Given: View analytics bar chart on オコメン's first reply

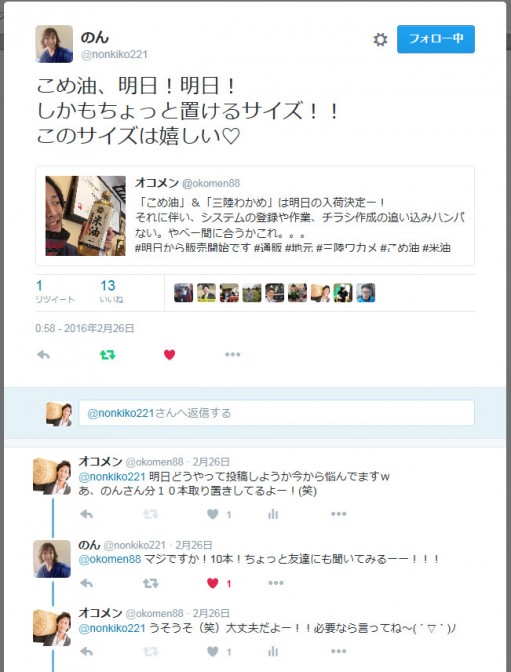Looking at the screenshot, I should point(273,514).
